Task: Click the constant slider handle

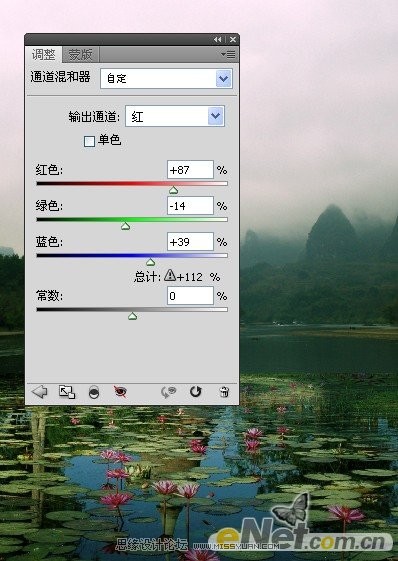Action: click(x=132, y=316)
